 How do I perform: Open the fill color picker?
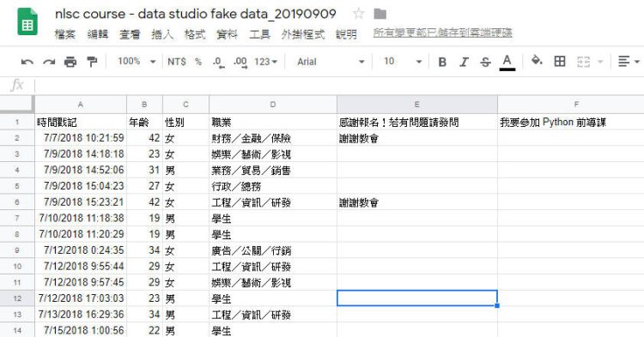click(537, 62)
